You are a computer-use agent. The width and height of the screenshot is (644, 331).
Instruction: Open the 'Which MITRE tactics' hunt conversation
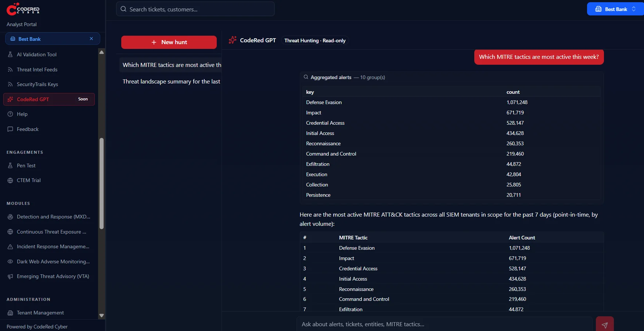tap(170, 65)
